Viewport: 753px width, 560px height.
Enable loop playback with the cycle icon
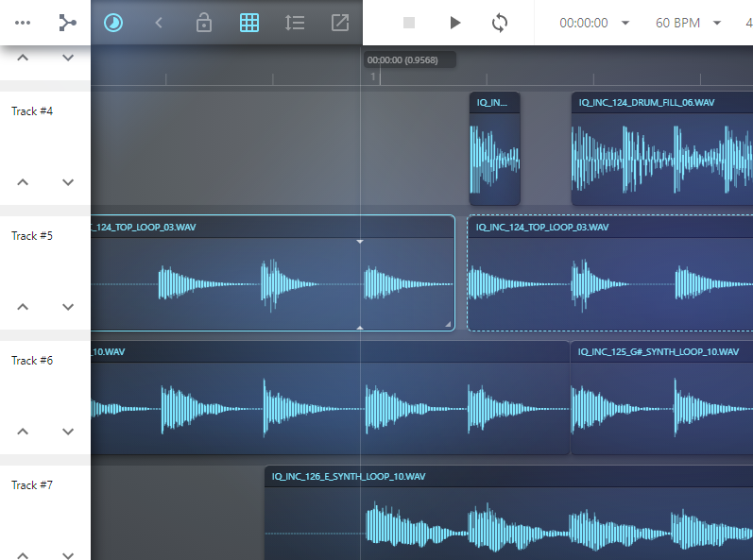[500, 23]
